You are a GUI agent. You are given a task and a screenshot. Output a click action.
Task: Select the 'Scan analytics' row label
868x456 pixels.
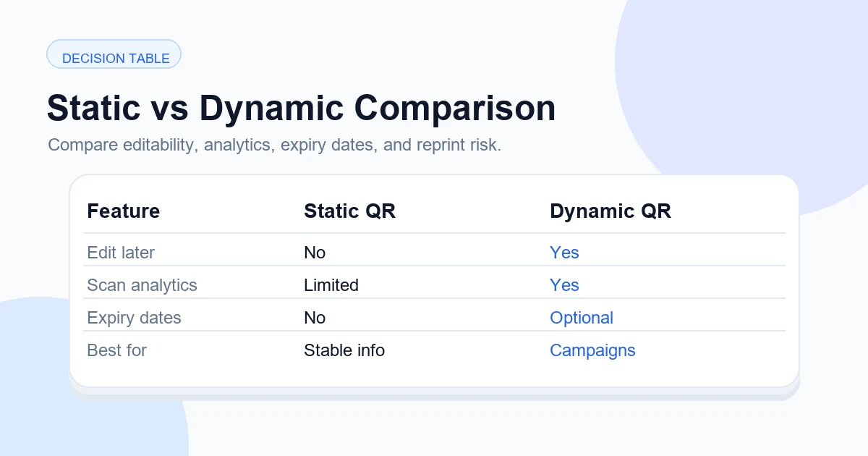[x=142, y=285]
